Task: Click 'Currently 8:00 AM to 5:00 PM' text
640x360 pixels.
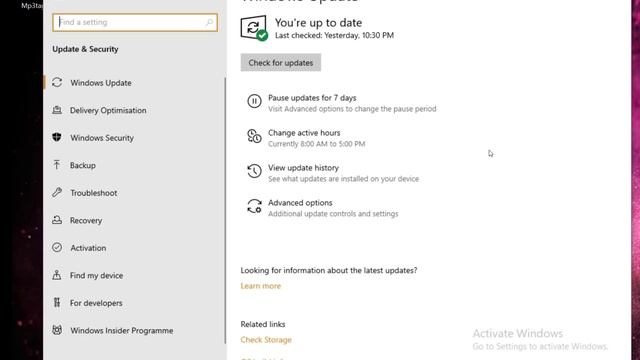Action: [317, 144]
